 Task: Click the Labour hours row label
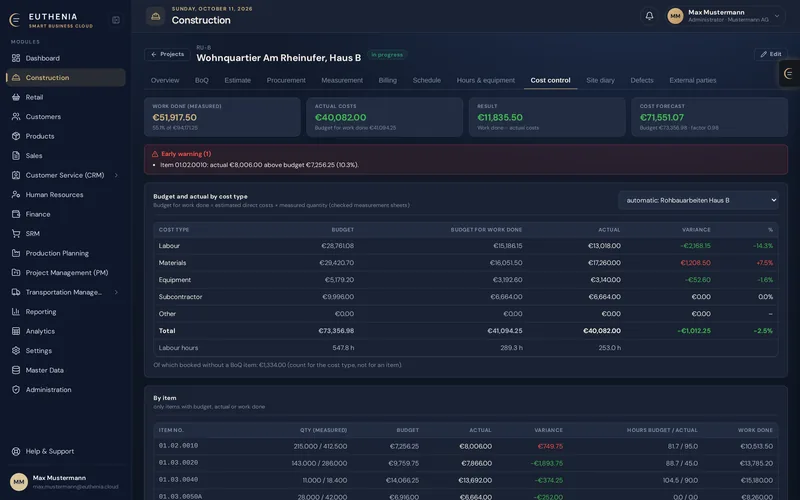[x=178, y=348]
